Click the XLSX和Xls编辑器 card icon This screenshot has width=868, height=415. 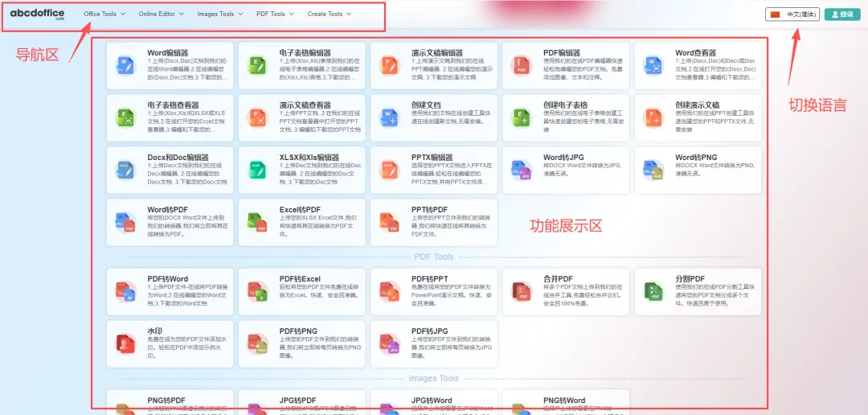coord(257,170)
